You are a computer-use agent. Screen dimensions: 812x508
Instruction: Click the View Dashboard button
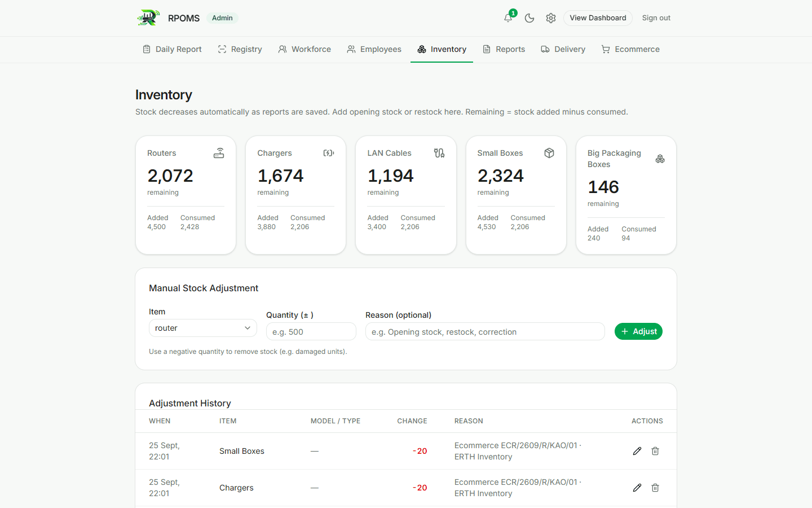(598, 18)
